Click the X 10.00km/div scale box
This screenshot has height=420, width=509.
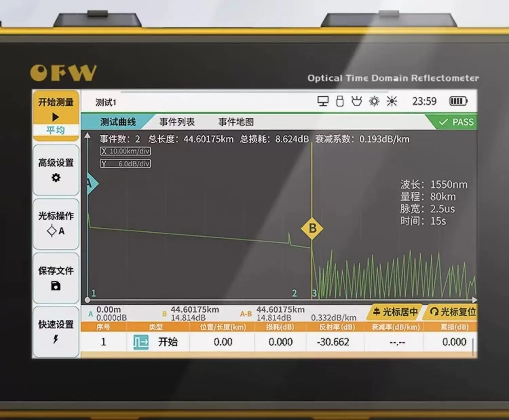coord(125,151)
